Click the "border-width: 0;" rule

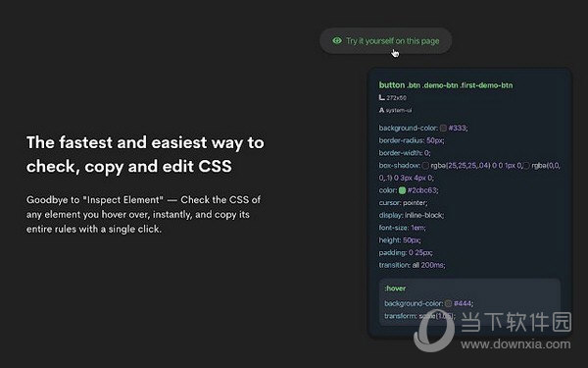coord(405,153)
